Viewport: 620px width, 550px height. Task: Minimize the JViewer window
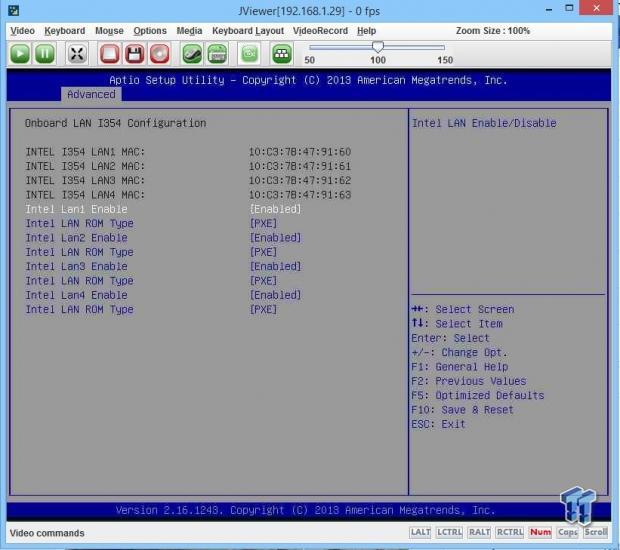point(549,9)
